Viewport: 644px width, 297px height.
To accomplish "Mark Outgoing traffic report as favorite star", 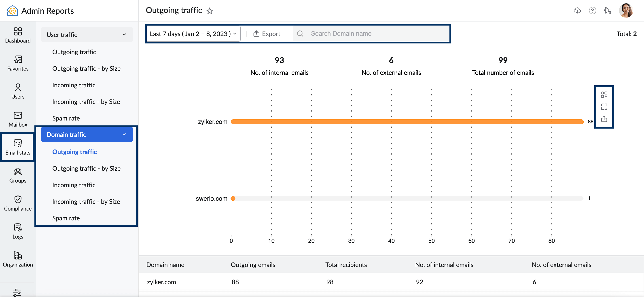I will click(x=210, y=11).
